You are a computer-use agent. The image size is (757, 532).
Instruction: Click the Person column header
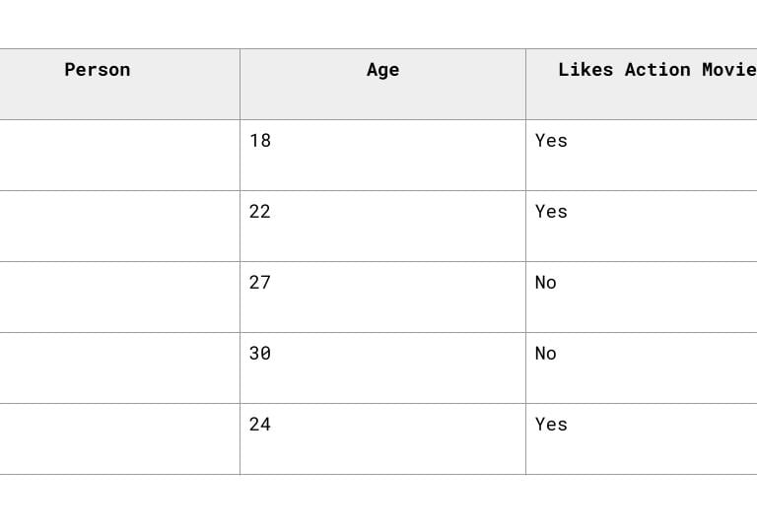(98, 70)
